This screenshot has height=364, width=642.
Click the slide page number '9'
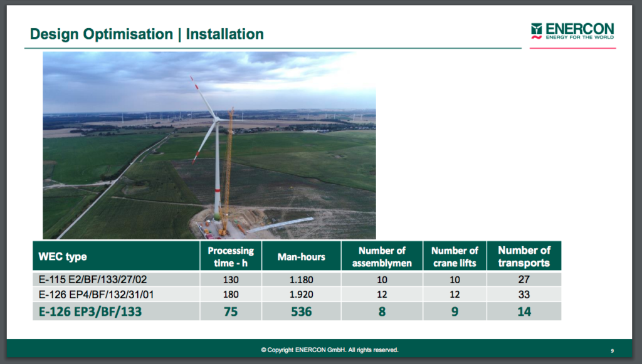[613, 351]
